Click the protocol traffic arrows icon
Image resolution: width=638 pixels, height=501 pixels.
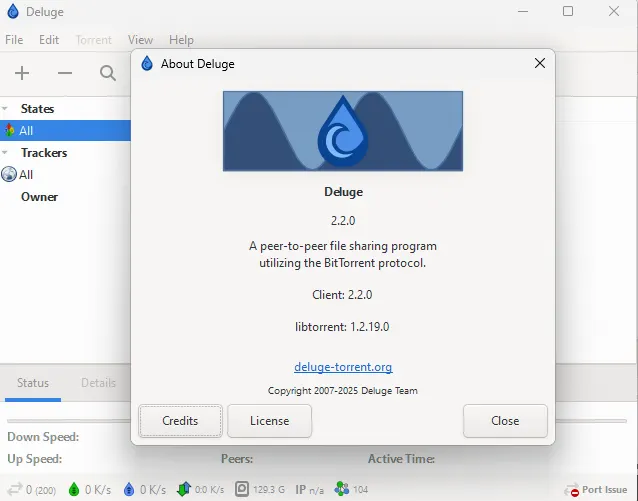tap(183, 490)
